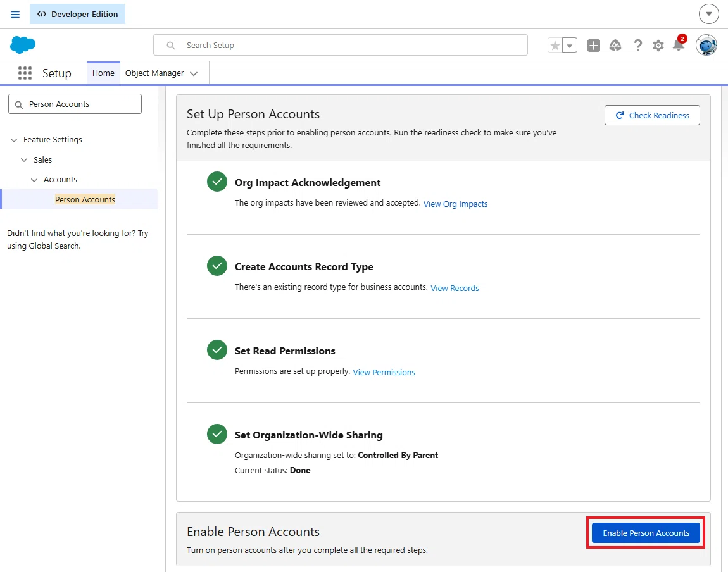
Task: Click the Enable Person Accounts section heading
Action: 253,532
